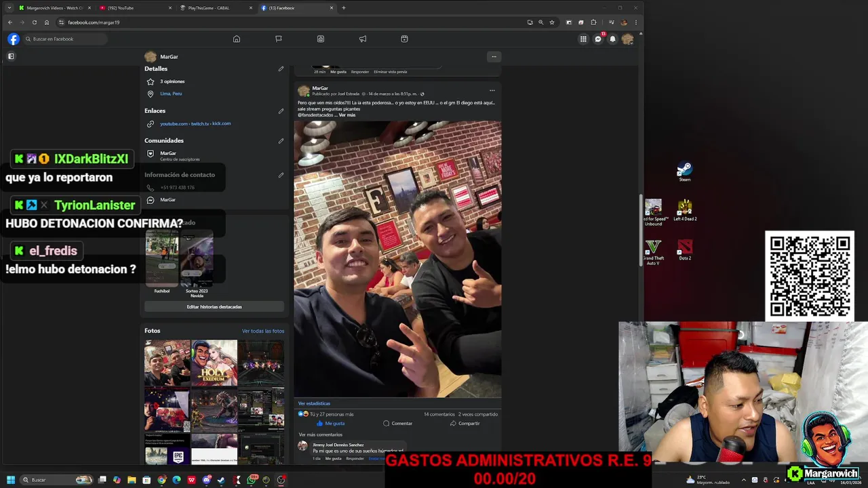
Task: Open the post's three-dot options menu
Action: click(x=492, y=90)
